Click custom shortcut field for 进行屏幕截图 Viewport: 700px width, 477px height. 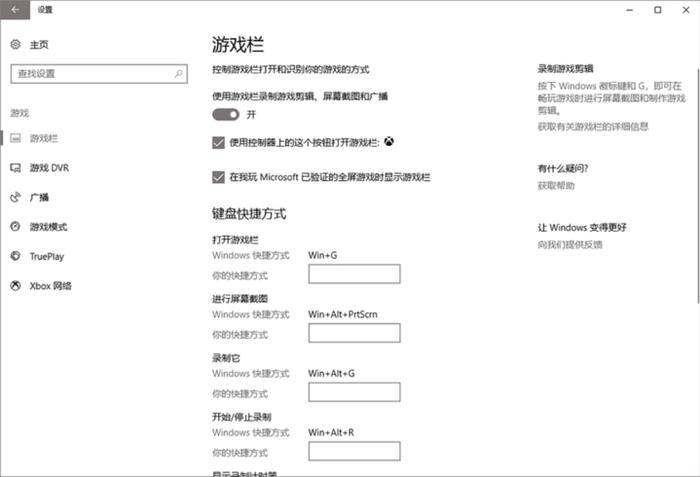click(x=354, y=333)
